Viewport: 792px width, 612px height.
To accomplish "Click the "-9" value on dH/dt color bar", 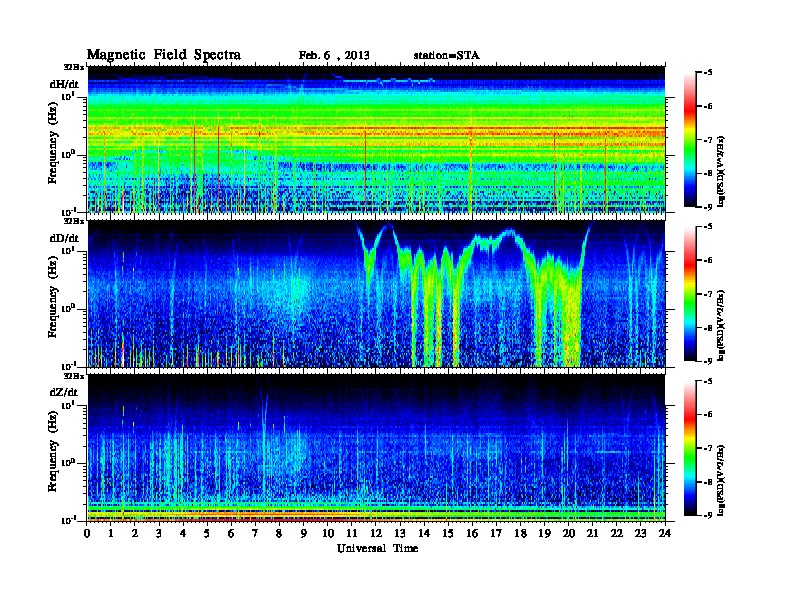I will [x=708, y=207].
